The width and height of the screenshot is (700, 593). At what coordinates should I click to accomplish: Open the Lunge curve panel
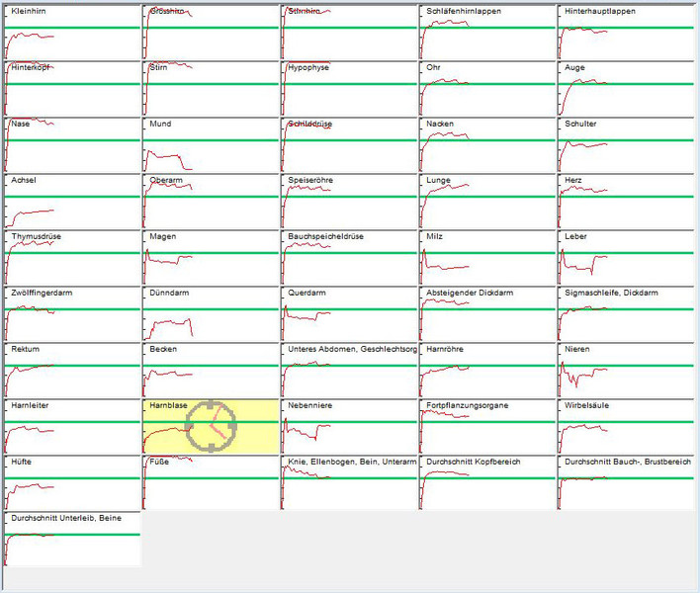click(x=486, y=202)
